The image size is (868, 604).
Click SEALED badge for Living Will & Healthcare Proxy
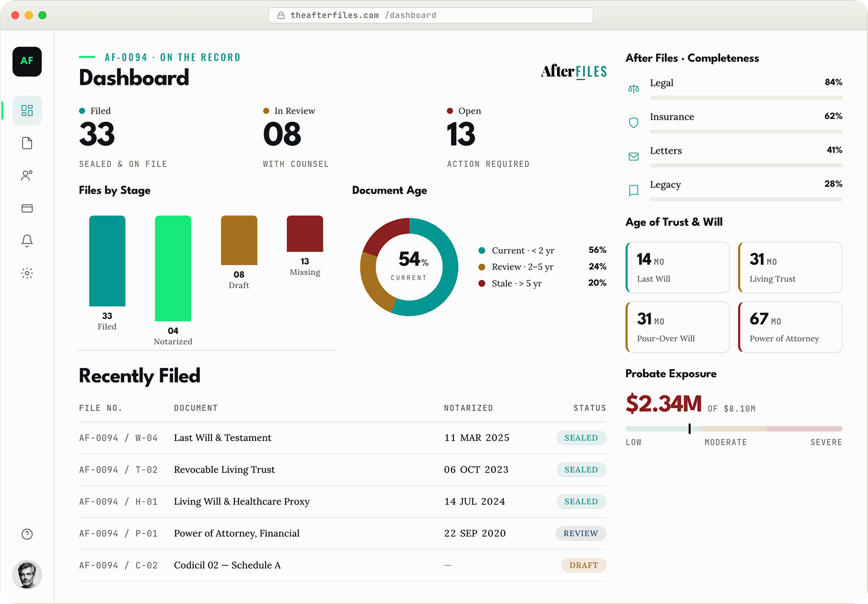[581, 502]
